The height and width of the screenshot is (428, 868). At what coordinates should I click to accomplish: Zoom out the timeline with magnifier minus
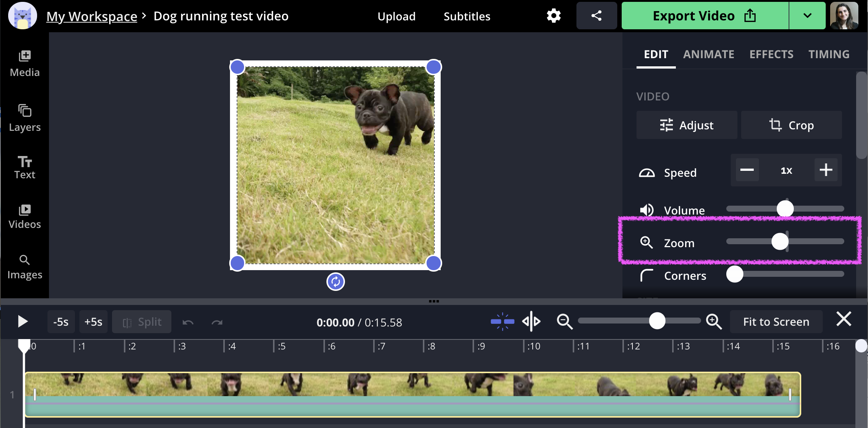click(x=565, y=321)
